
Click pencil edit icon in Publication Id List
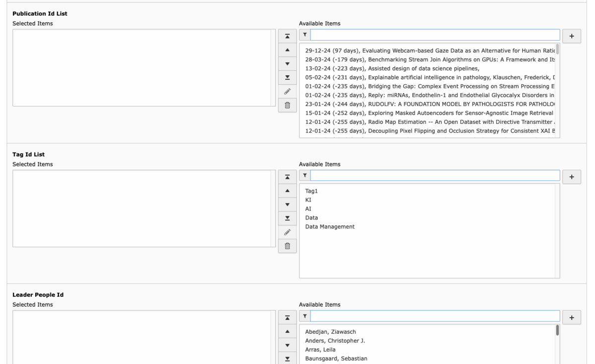click(288, 92)
